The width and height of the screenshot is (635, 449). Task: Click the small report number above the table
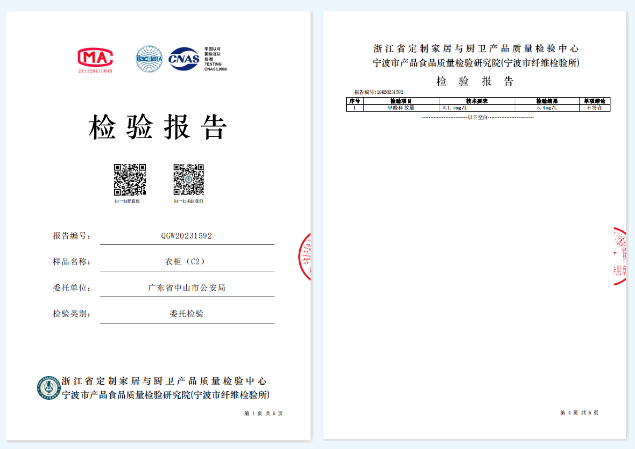(379, 92)
